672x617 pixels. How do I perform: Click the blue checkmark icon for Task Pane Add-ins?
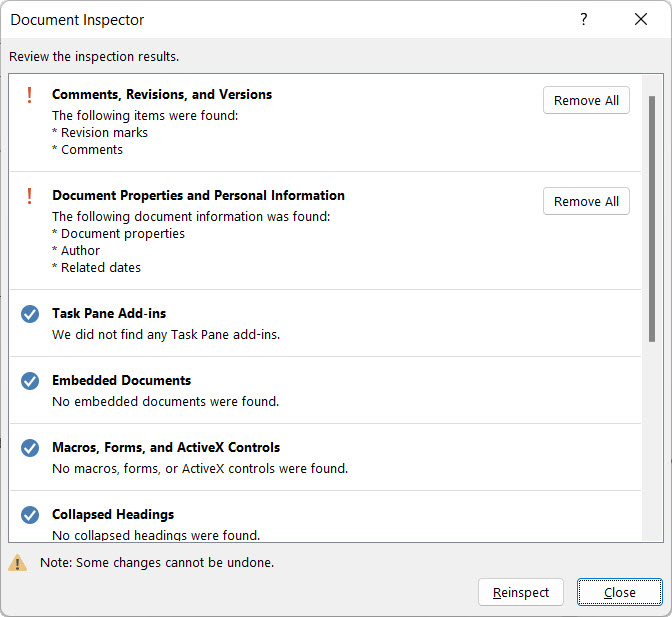[x=30, y=314]
